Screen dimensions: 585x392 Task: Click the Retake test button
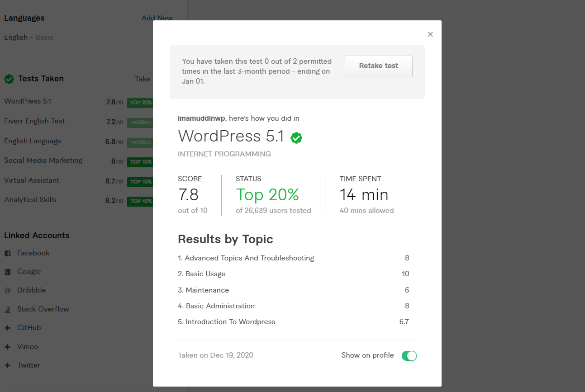point(379,66)
